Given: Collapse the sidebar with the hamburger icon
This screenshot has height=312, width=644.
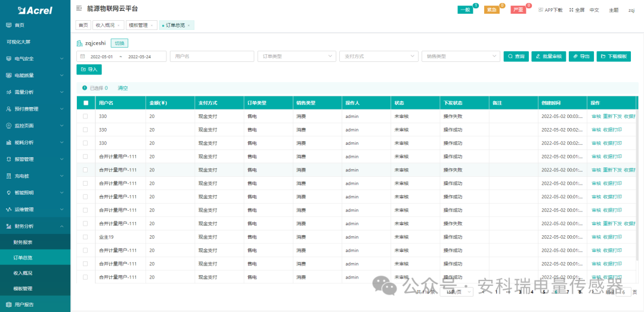Looking at the screenshot, I should [79, 8].
